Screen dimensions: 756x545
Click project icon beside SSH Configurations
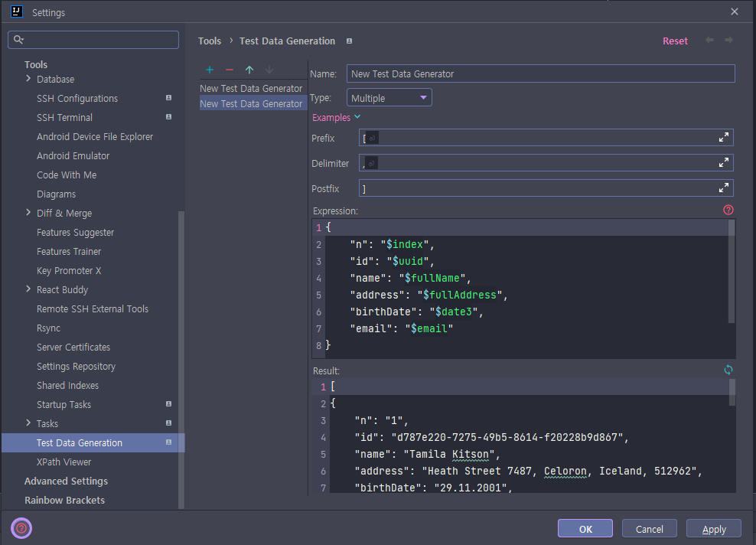169,98
